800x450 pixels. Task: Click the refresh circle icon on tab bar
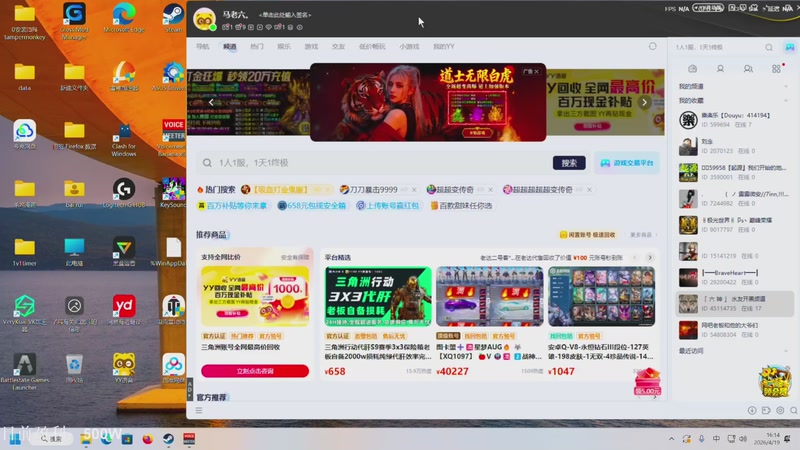(x=653, y=46)
